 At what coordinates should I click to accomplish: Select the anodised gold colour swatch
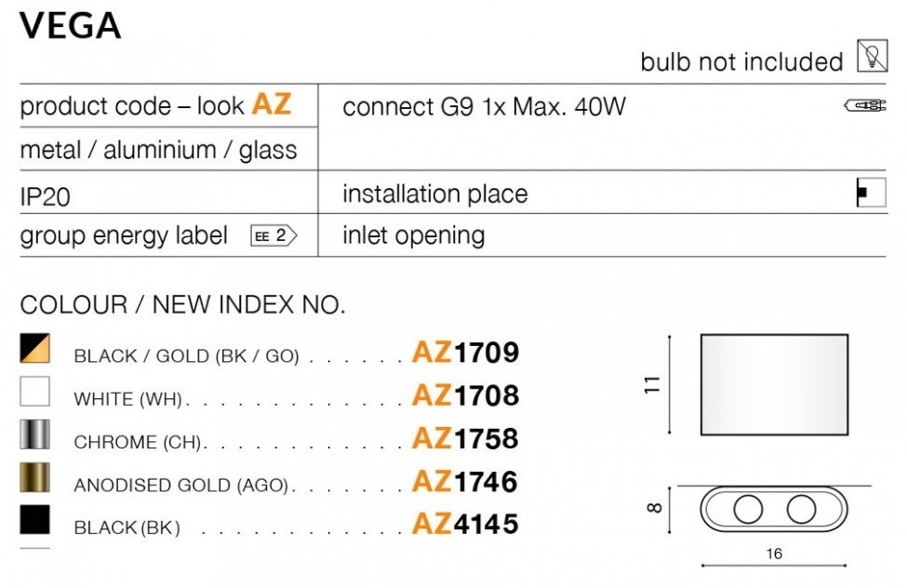(x=35, y=477)
